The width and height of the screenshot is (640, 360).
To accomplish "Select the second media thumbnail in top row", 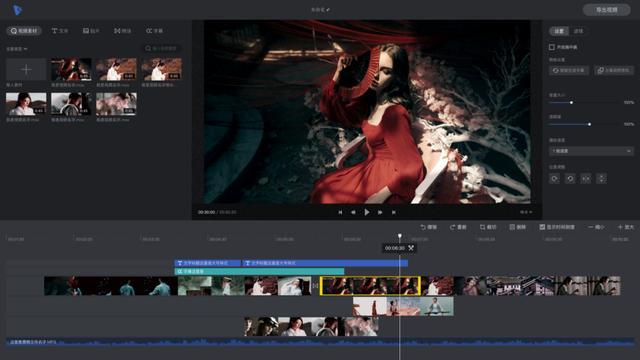I will click(x=116, y=69).
